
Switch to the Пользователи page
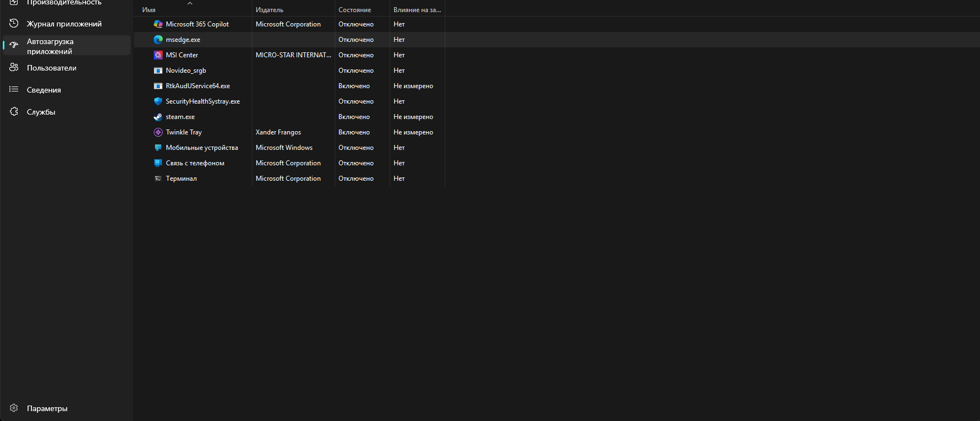pyautogui.click(x=67, y=68)
